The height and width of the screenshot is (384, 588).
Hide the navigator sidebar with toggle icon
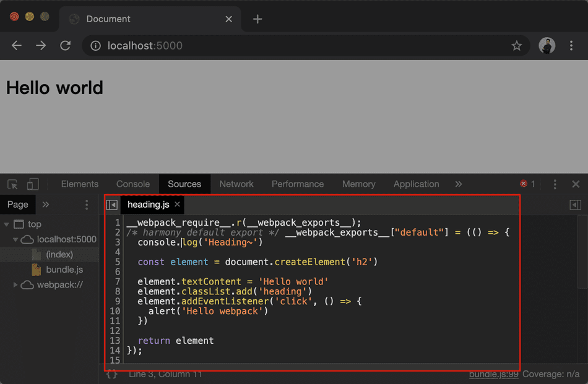pyautogui.click(x=112, y=205)
